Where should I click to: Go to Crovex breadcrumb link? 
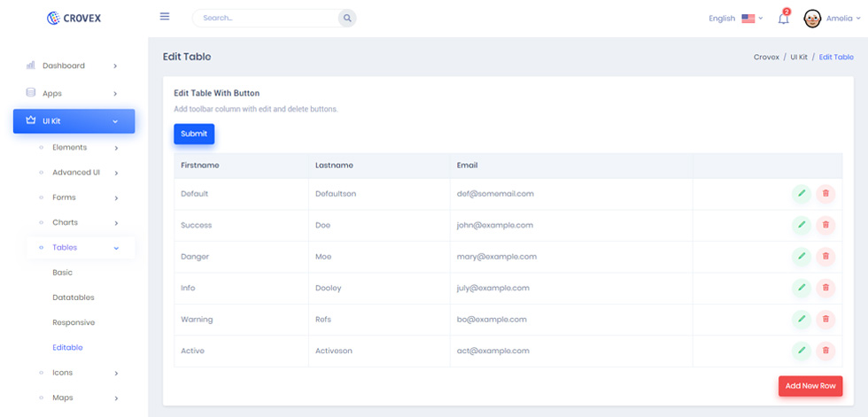(766, 57)
